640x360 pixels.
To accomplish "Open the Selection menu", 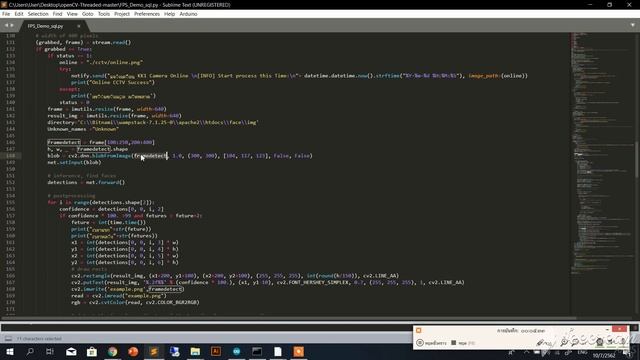I will click(x=38, y=14).
